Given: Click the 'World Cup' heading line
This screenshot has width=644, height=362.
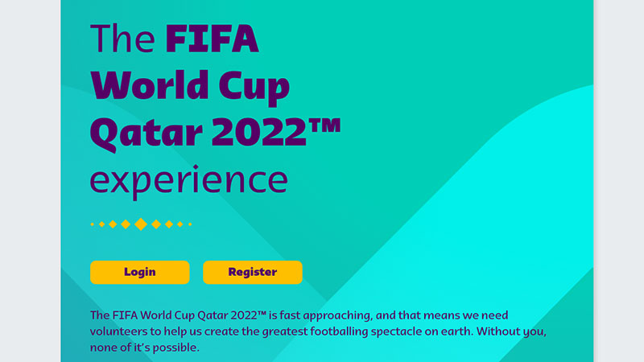Looking at the screenshot, I should coord(190,87).
